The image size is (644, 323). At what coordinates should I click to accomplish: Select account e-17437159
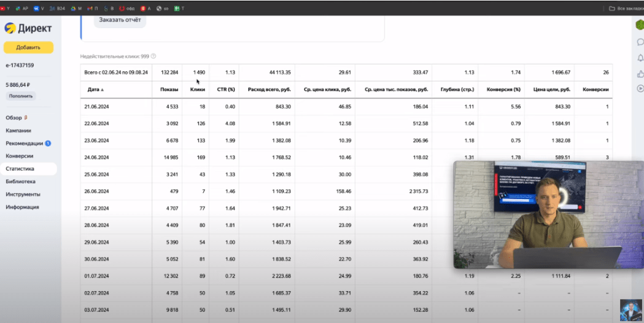pyautogui.click(x=20, y=65)
